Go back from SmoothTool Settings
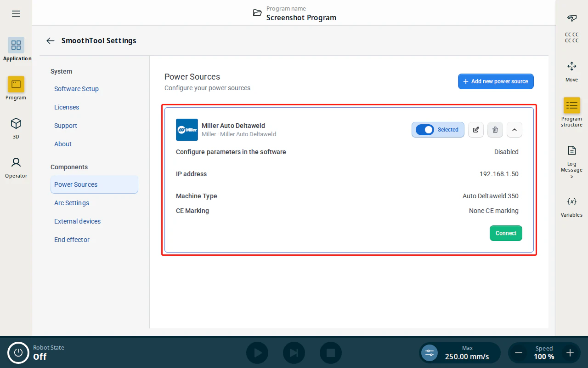 [51, 40]
